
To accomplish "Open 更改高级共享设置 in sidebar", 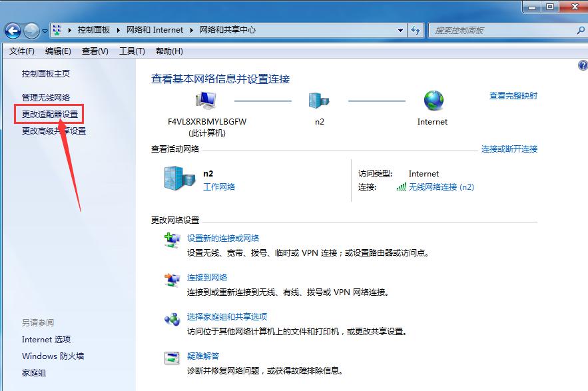I will (x=54, y=131).
